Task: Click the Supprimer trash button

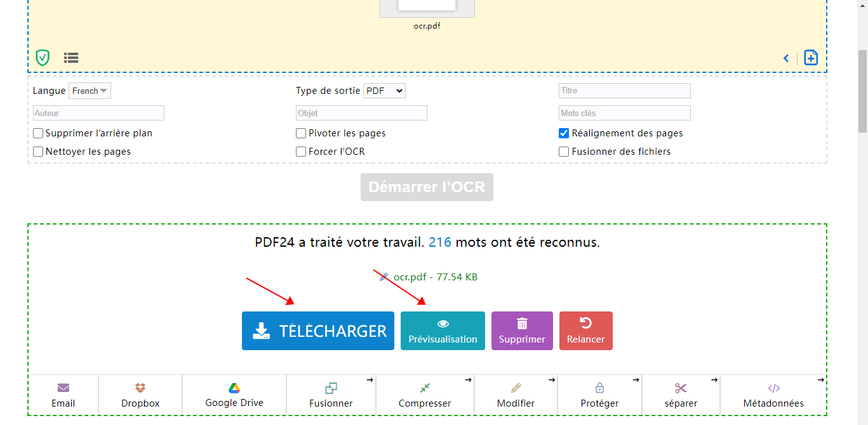Action: 522,330
